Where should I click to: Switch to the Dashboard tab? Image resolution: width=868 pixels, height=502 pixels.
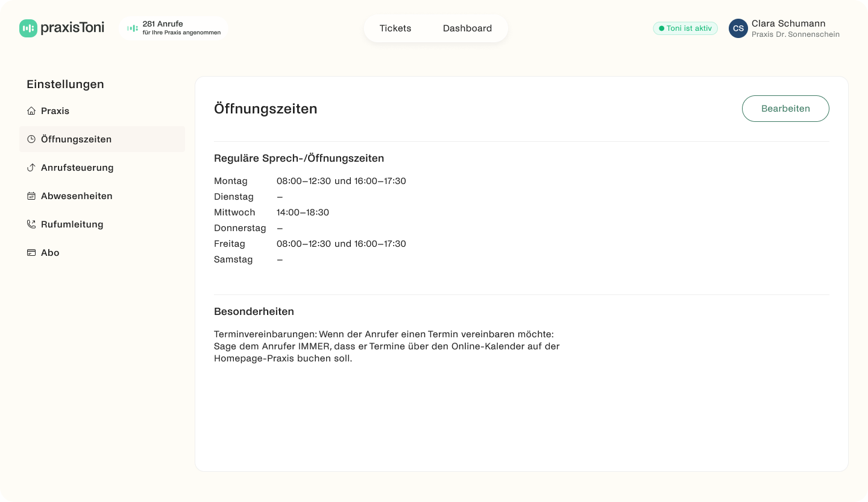point(467,28)
